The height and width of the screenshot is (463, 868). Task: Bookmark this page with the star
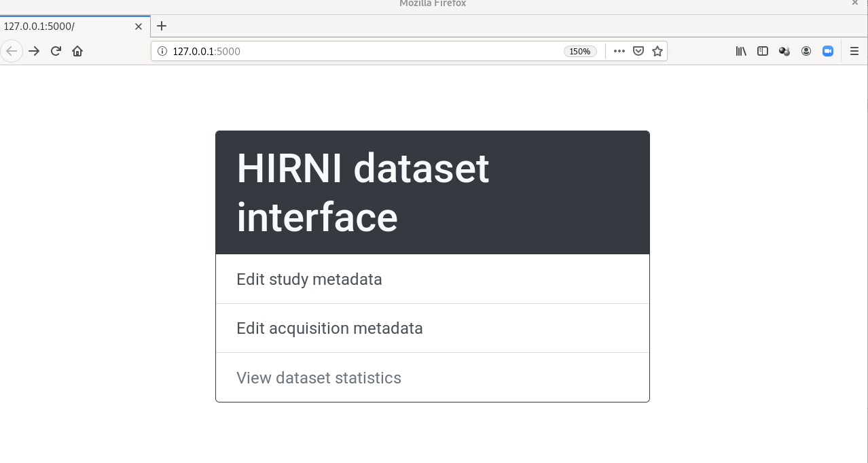click(x=657, y=51)
